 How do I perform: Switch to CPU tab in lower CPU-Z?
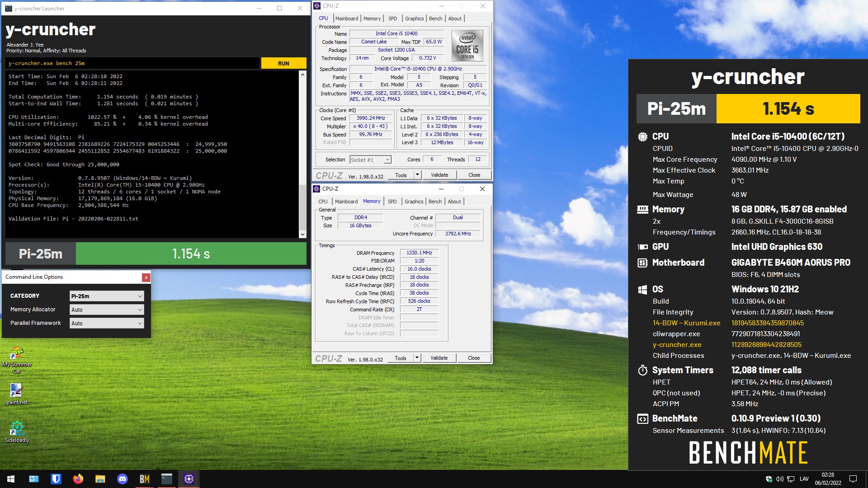(323, 202)
